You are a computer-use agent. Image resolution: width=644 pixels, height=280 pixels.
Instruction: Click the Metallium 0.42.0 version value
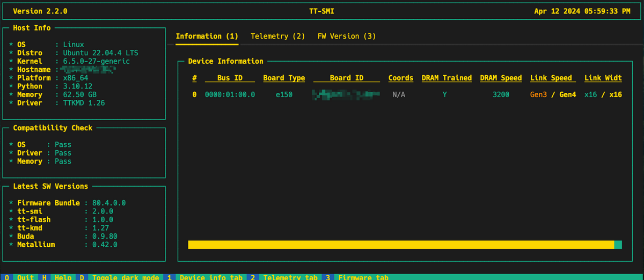point(105,245)
